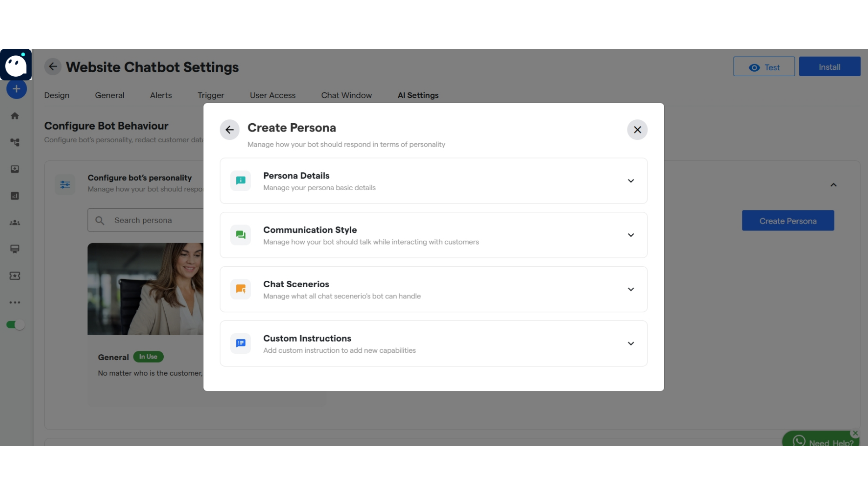Expand the Chat Scenerios section
This screenshot has width=868, height=502.
coord(631,289)
